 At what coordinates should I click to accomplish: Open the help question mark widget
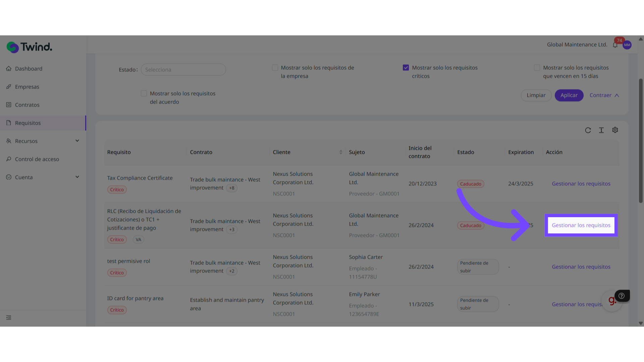622,296
